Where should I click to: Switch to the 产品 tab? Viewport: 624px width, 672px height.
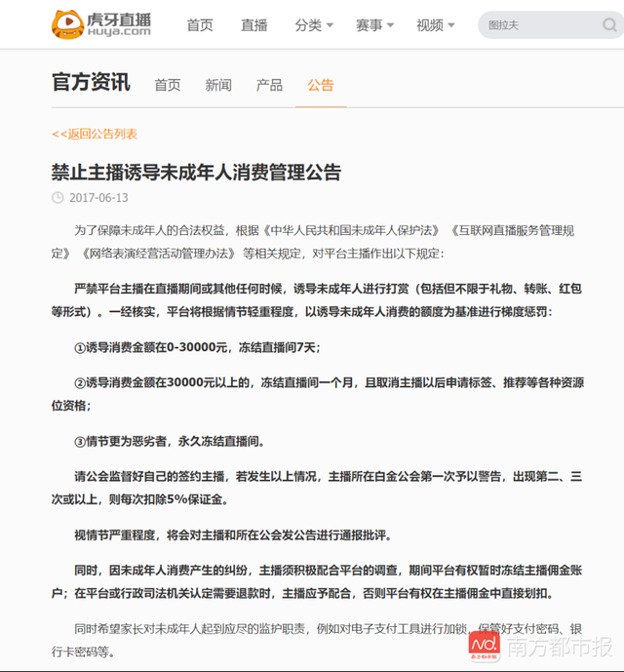pyautogui.click(x=269, y=85)
